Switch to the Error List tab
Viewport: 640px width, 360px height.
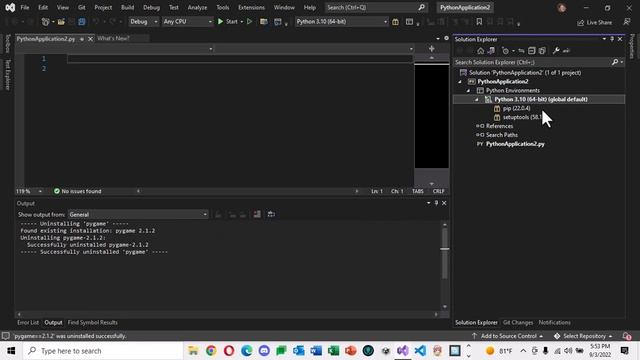pos(28,322)
